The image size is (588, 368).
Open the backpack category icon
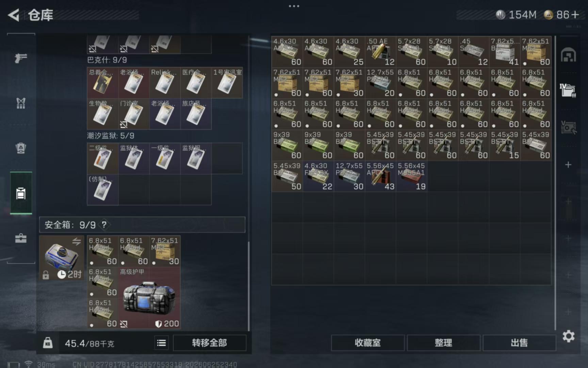21,148
